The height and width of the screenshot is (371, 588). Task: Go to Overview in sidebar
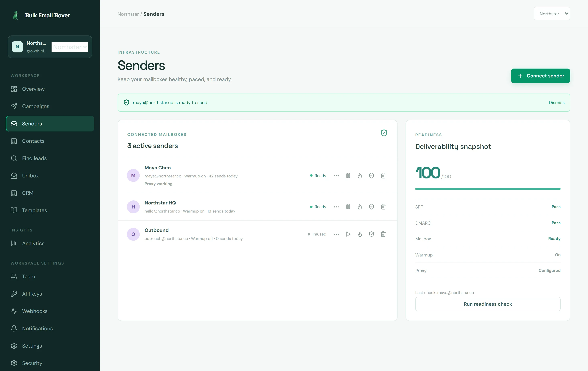click(x=50, y=89)
